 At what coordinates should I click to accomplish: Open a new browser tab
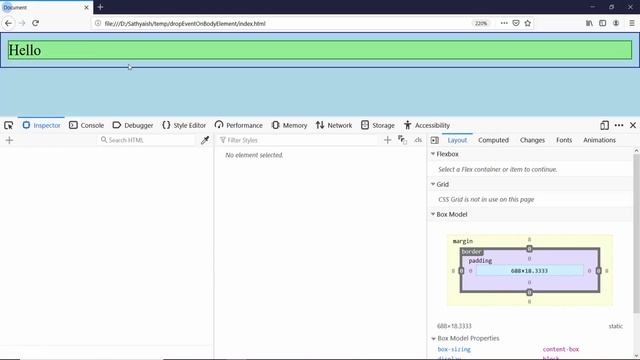click(100, 7)
